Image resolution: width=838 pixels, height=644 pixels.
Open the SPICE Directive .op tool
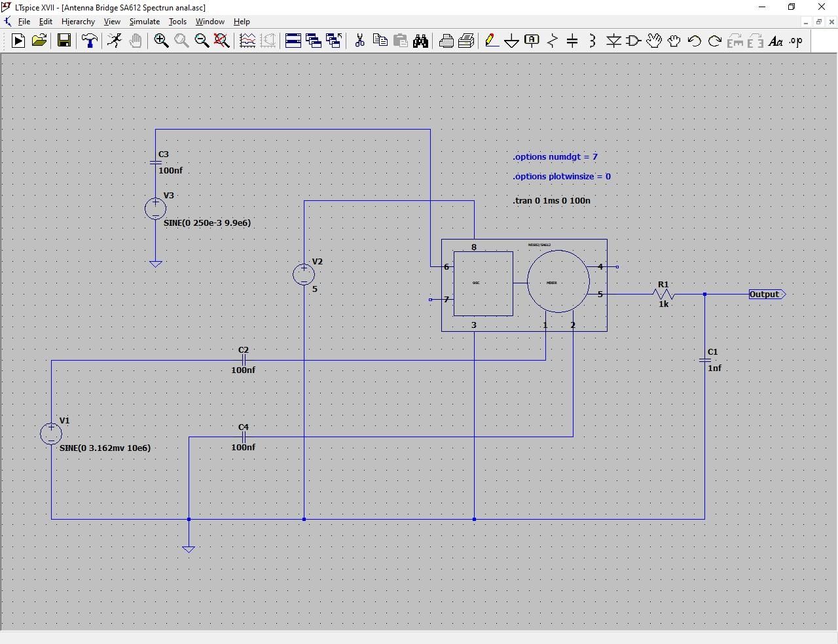795,41
